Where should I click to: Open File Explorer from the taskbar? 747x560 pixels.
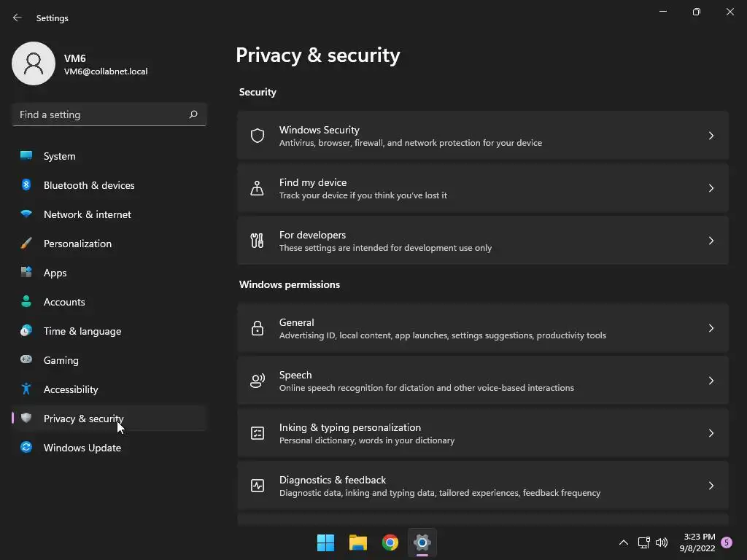click(358, 542)
